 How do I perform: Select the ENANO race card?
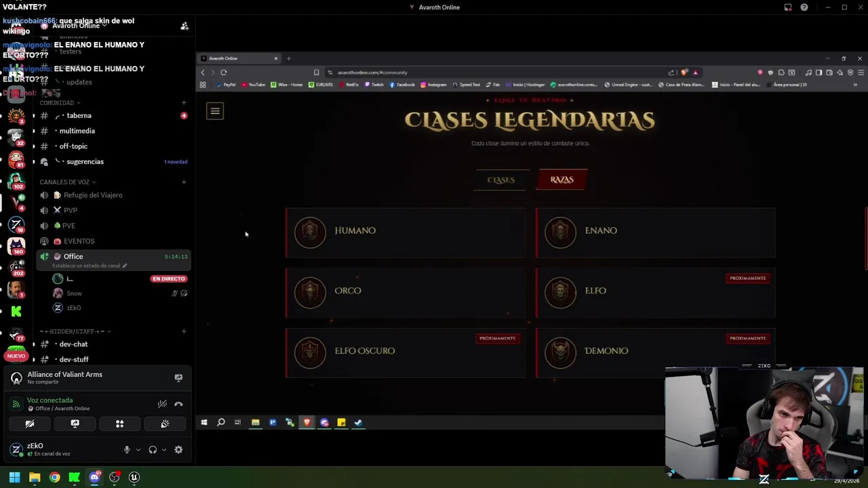[655, 232]
